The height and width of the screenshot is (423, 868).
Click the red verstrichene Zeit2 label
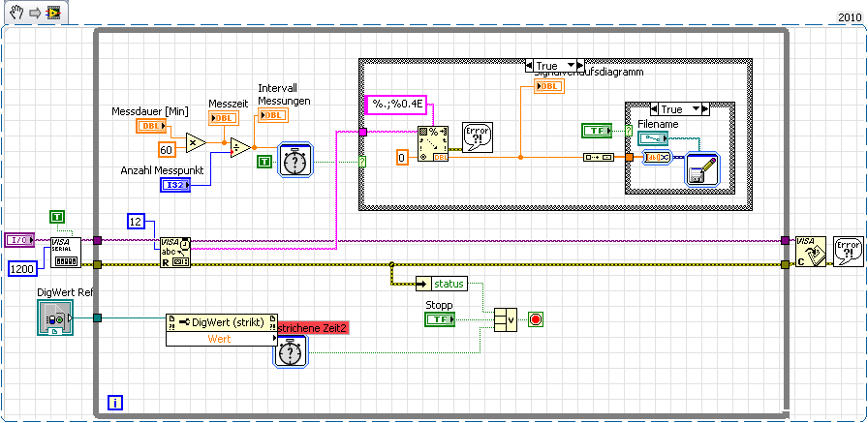point(313,328)
